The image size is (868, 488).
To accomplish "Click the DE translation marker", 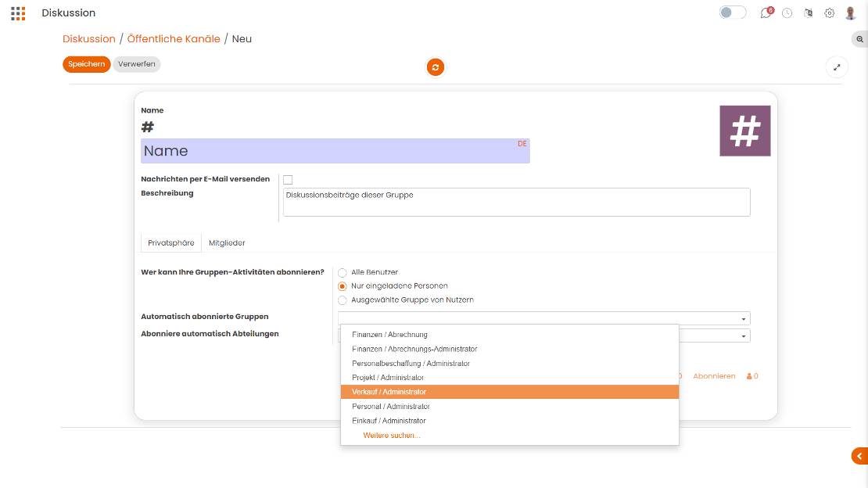I will (x=522, y=143).
